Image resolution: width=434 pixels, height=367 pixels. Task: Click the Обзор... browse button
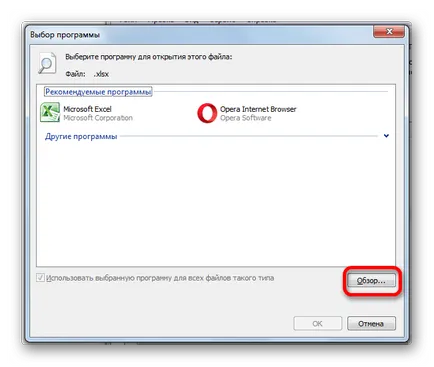[371, 281]
